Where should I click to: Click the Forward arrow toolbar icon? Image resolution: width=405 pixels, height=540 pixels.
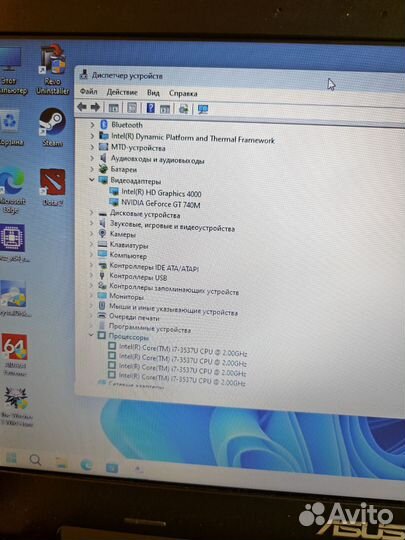click(95, 107)
